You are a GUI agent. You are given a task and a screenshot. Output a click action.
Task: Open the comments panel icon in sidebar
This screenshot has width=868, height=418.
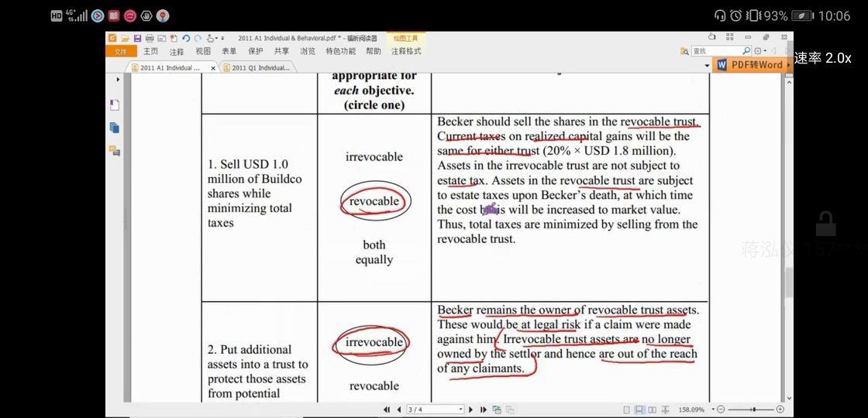coord(114,150)
